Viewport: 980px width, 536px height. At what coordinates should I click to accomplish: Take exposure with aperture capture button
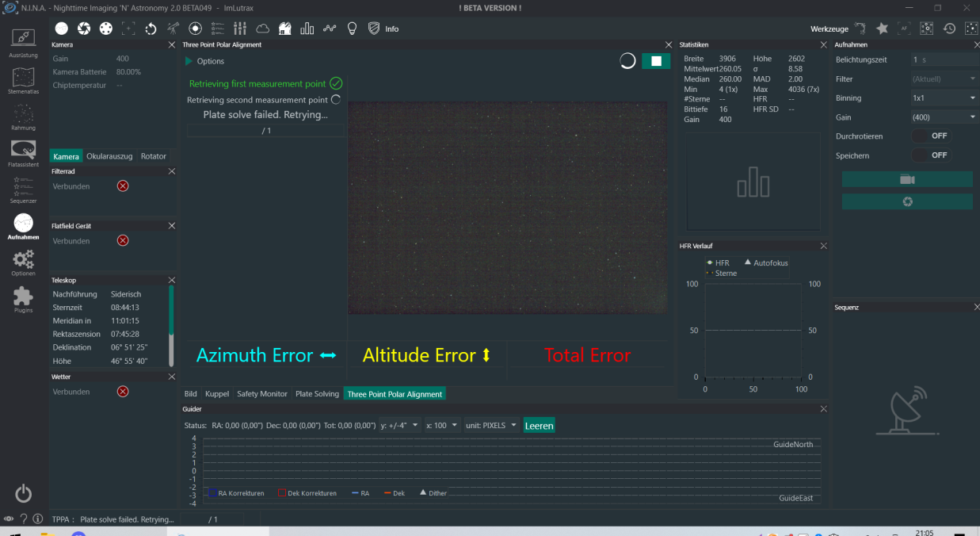(907, 201)
